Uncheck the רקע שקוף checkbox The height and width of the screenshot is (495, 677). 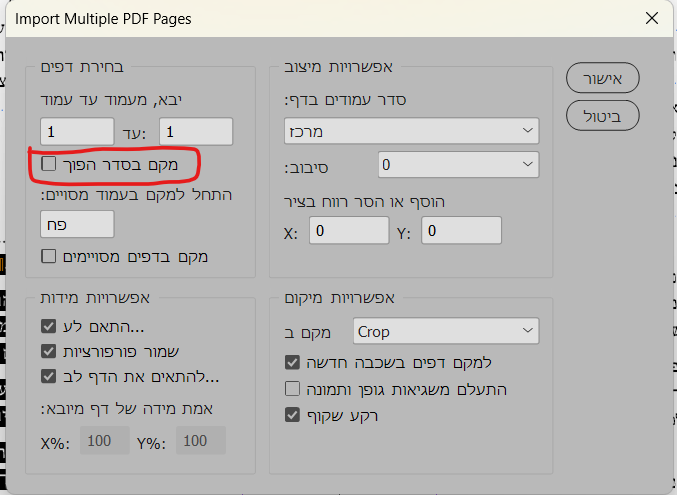click(293, 414)
